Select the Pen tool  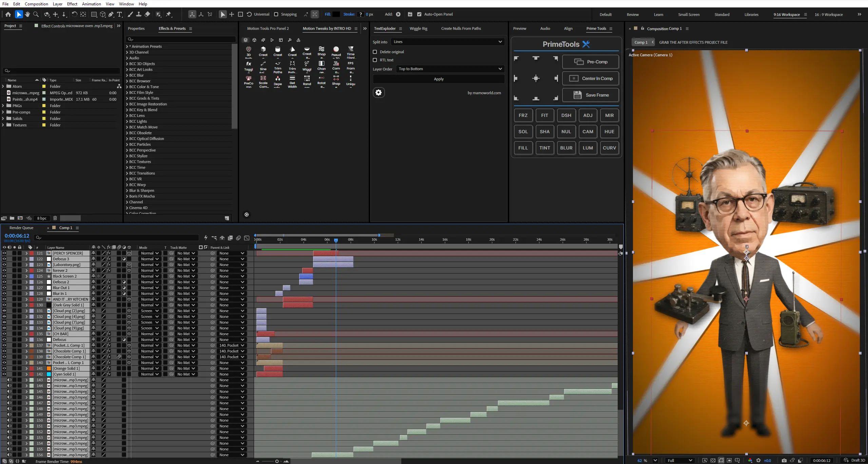click(x=111, y=14)
